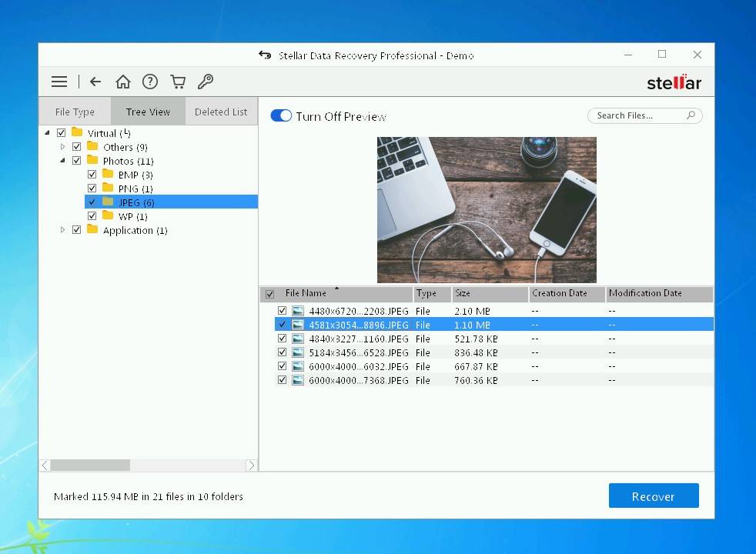Sort by the Modification Date column header

(x=659, y=293)
